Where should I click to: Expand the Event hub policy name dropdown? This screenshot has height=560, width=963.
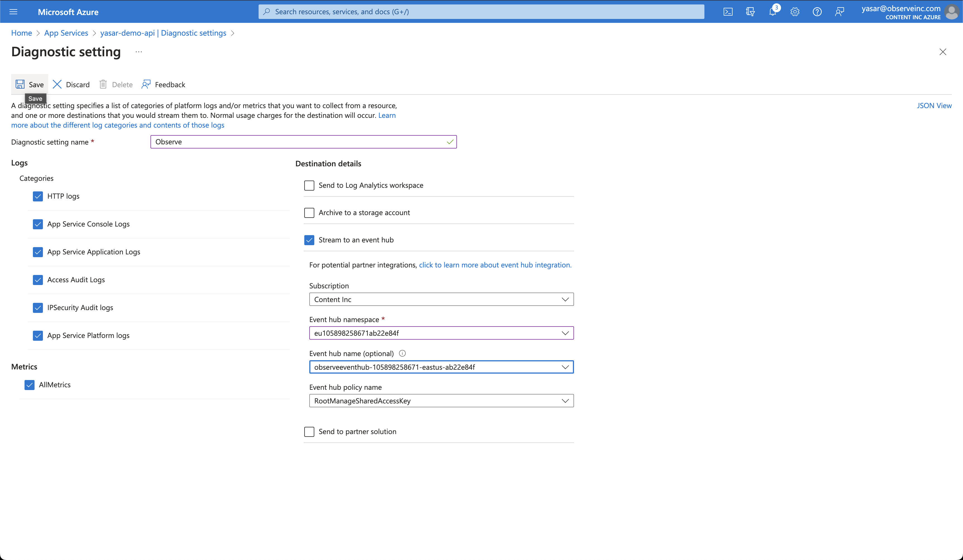(x=441, y=401)
